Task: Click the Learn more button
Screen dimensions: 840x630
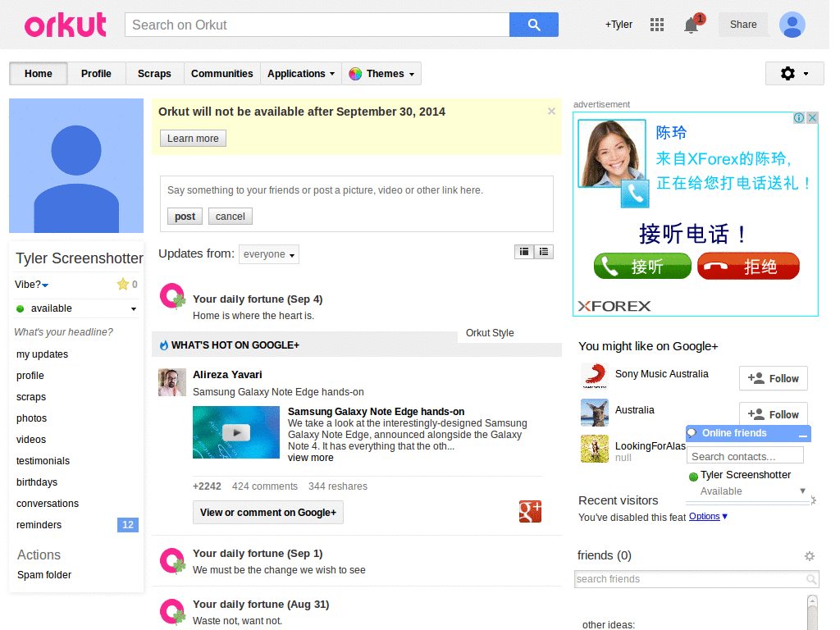Action: 193,139
